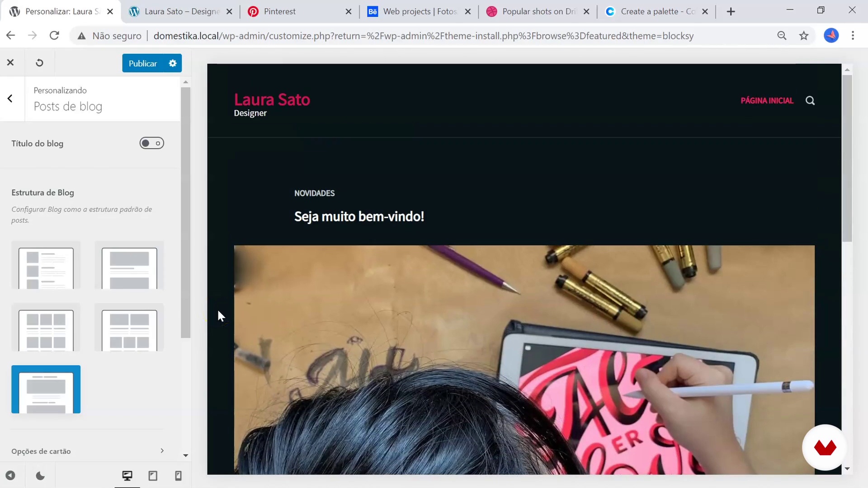
Task: Click preview scrollbar down arrow
Action: 847,469
